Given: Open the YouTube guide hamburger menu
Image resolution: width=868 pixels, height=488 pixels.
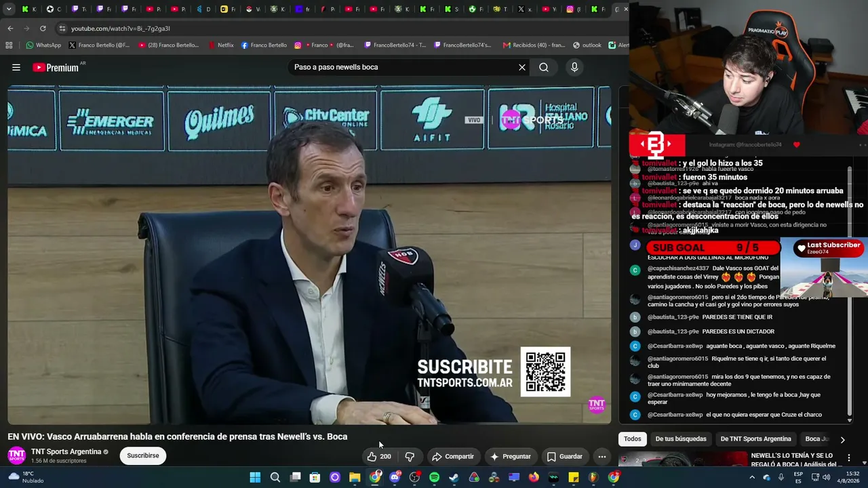Looking at the screenshot, I should (x=16, y=67).
